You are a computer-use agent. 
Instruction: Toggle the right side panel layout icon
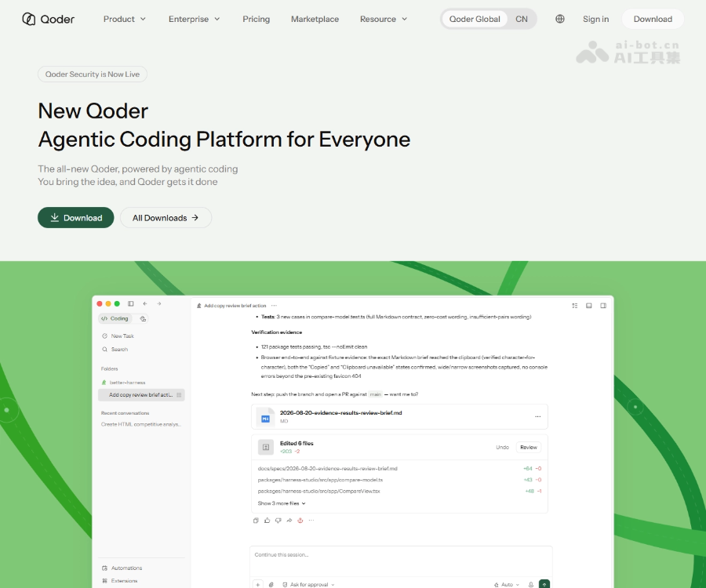click(603, 306)
